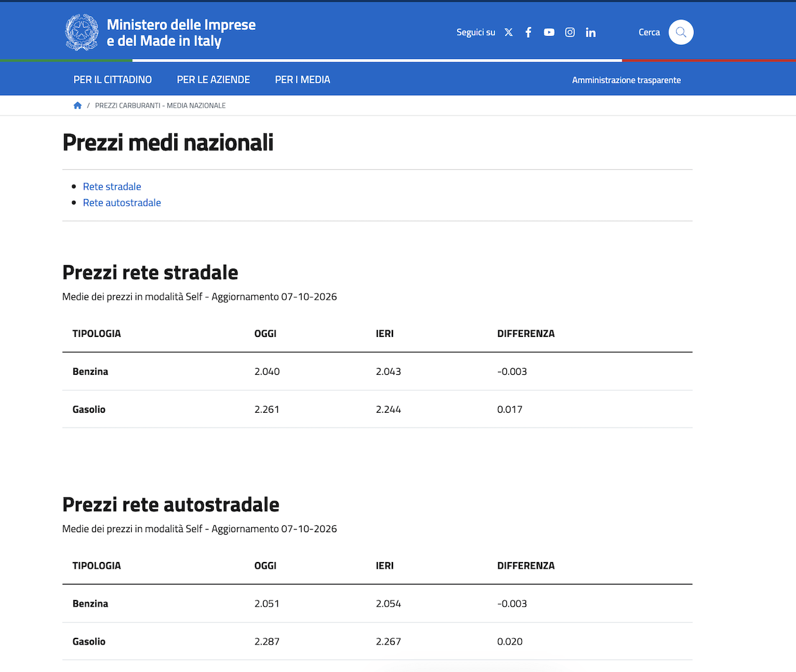Open the YouTube social icon
796x672 pixels.
pos(549,32)
